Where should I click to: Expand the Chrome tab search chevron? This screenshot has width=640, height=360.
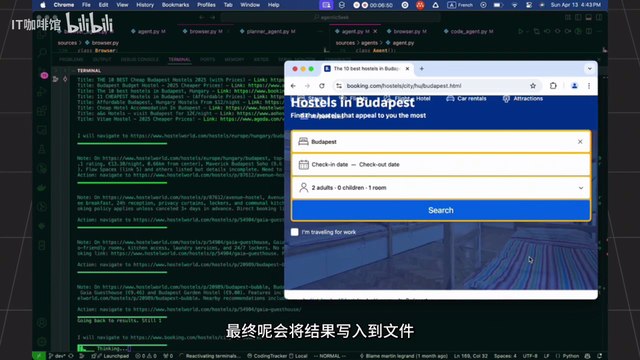589,69
